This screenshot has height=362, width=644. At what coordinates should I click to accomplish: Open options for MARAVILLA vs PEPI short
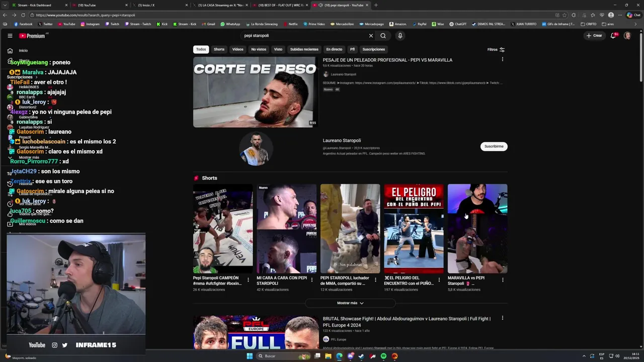point(502,280)
